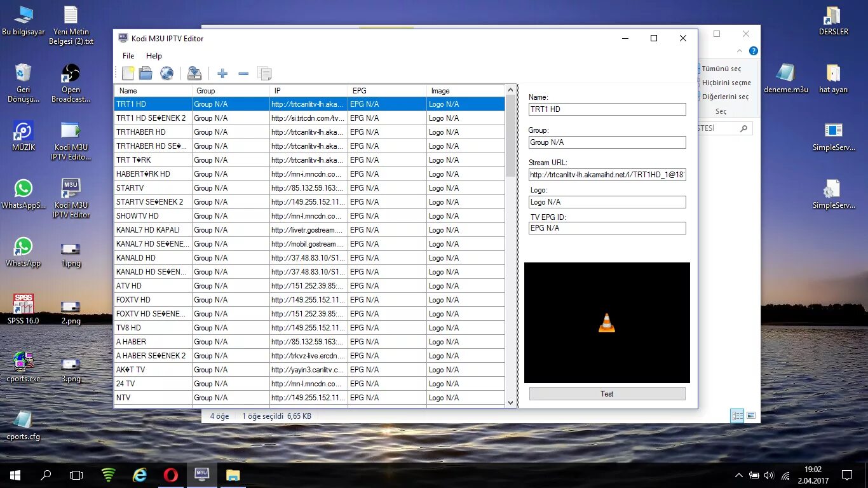The height and width of the screenshot is (488, 868).
Task: Select the A HABER channel row
Action: (309, 342)
